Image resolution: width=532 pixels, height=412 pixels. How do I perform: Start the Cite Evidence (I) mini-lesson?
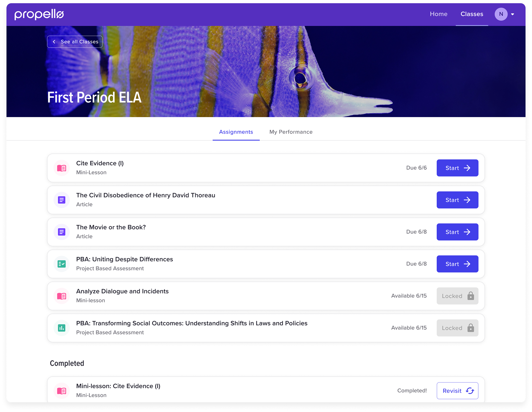coord(457,168)
